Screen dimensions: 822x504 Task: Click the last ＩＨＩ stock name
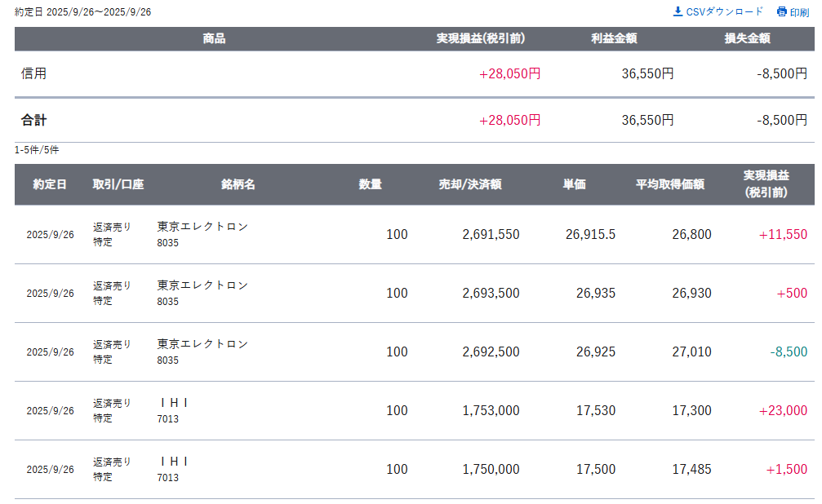[174, 462]
